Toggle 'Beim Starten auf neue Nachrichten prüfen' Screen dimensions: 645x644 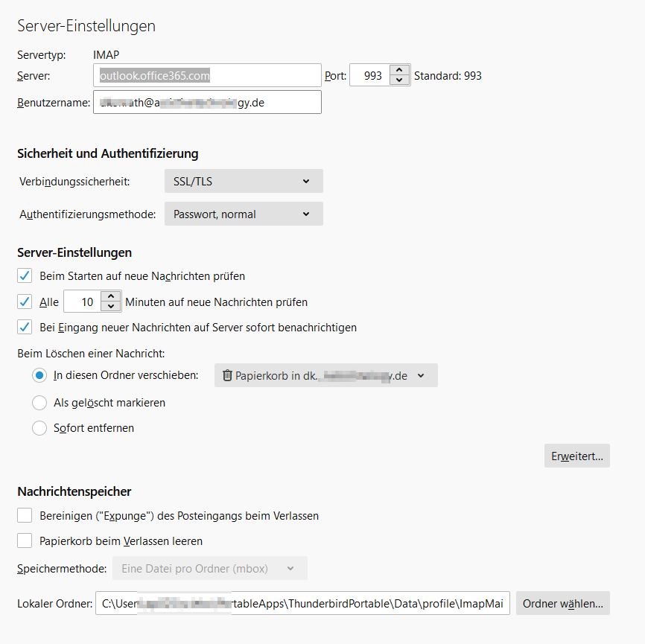[25, 276]
